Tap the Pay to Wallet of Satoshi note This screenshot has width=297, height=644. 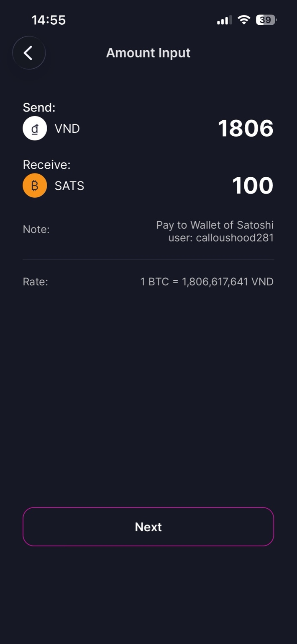click(x=215, y=225)
